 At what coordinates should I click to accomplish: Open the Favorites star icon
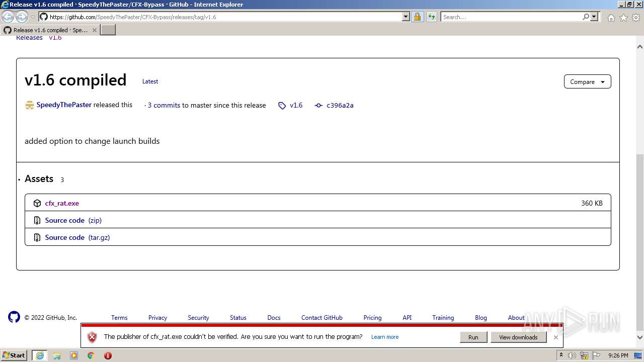623,18
